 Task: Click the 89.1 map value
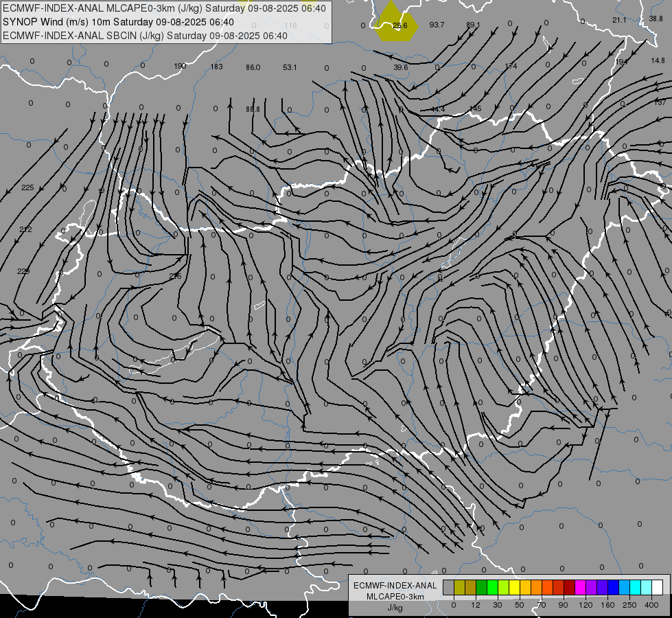point(473,25)
